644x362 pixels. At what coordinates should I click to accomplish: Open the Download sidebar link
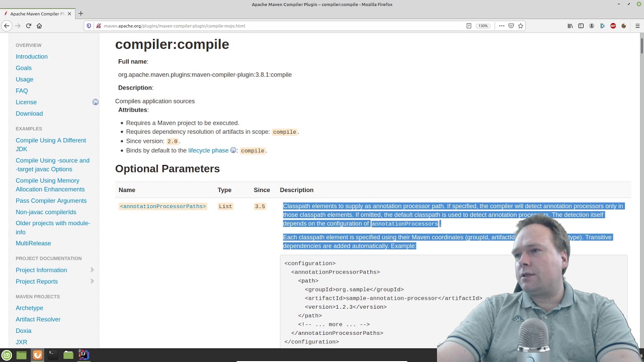(29, 114)
